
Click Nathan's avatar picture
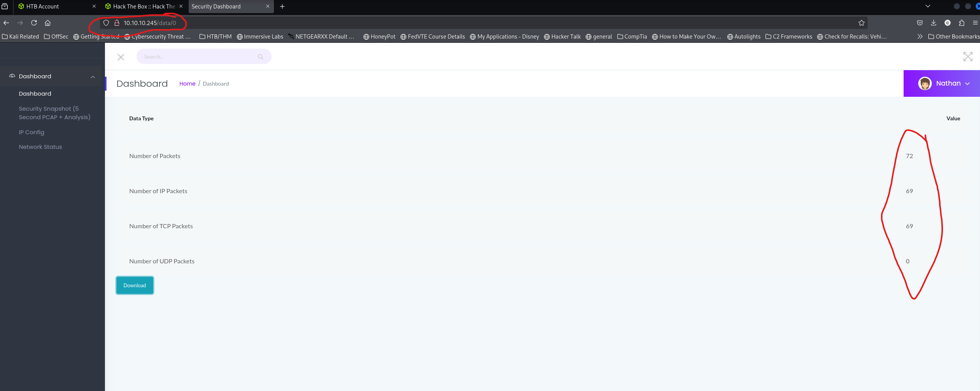[x=925, y=83]
